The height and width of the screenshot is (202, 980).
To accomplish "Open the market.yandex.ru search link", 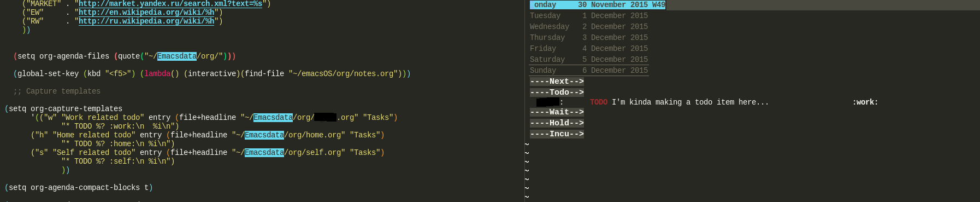I will point(170,4).
